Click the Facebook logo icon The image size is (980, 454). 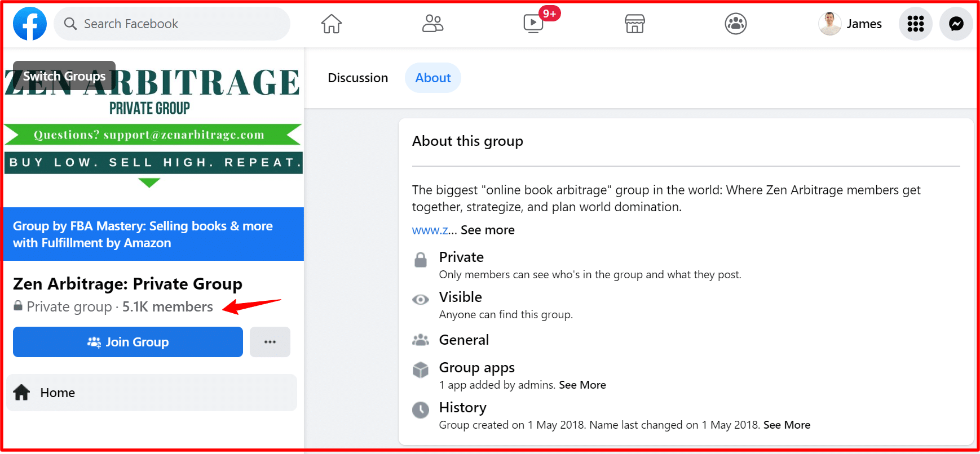[30, 24]
